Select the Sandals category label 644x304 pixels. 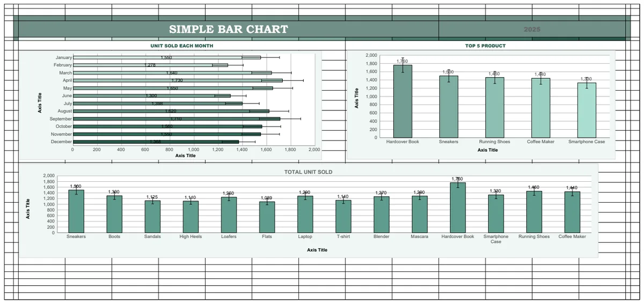152,236
